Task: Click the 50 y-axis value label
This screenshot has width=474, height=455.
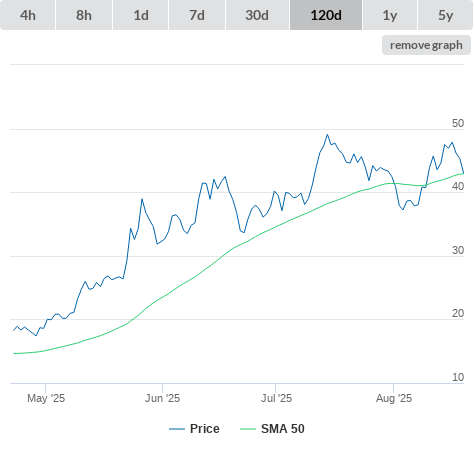Action: click(x=458, y=123)
